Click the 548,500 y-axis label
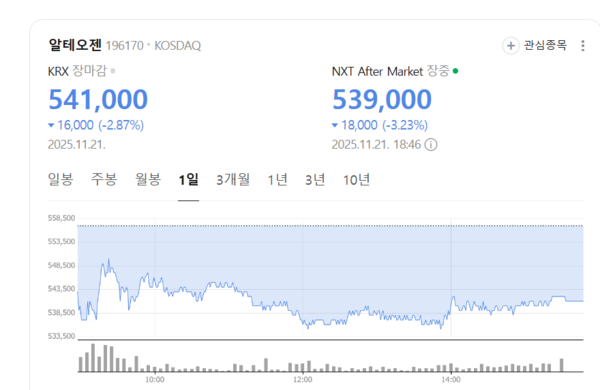This screenshot has height=390, width=600. click(x=61, y=266)
